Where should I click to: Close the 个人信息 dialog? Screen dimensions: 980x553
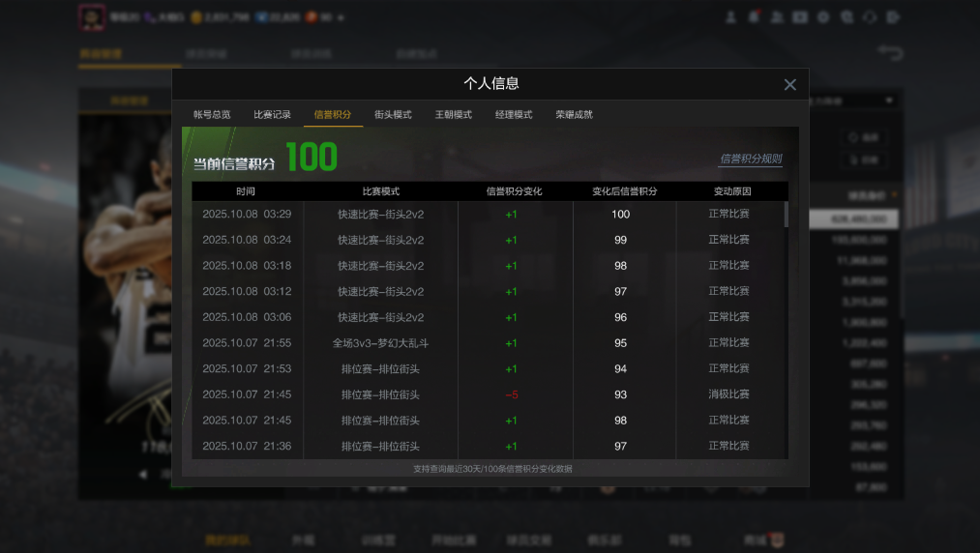pyautogui.click(x=789, y=85)
